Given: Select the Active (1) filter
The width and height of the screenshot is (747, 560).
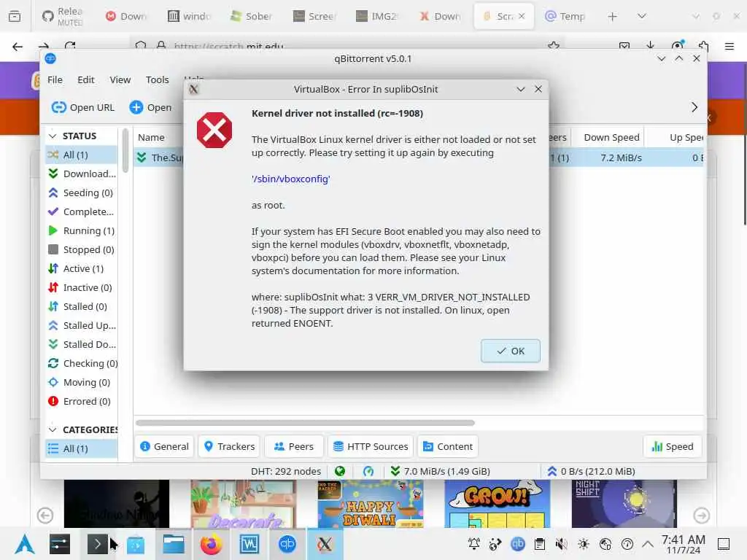Looking at the screenshot, I should tap(82, 268).
